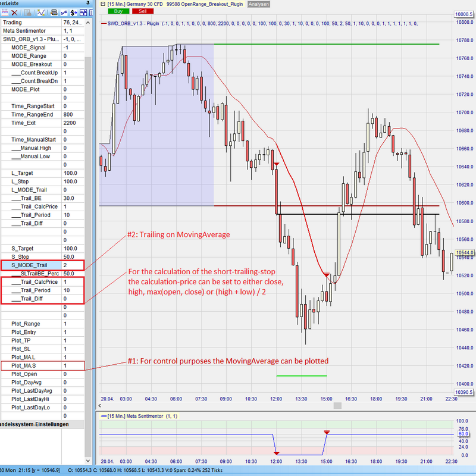The height and width of the screenshot is (476, 476).
Task: Click the top price scale label 10808.5
Action: point(464,14)
